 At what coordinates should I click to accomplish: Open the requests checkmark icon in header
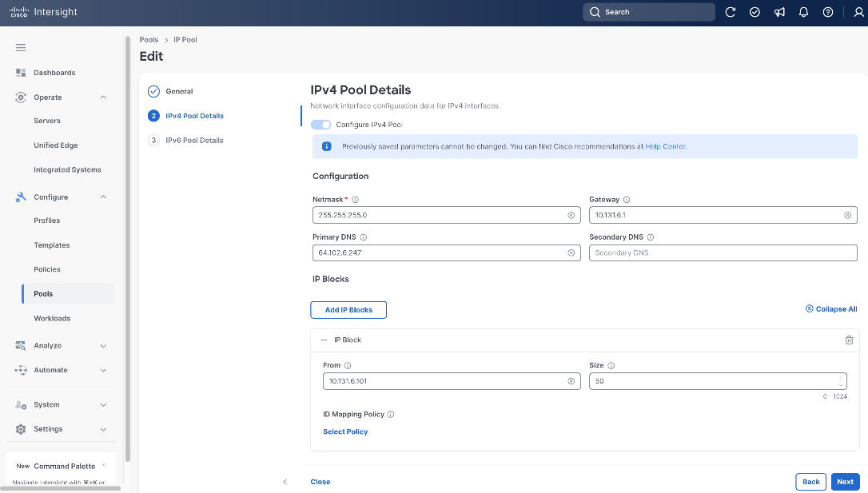point(755,12)
